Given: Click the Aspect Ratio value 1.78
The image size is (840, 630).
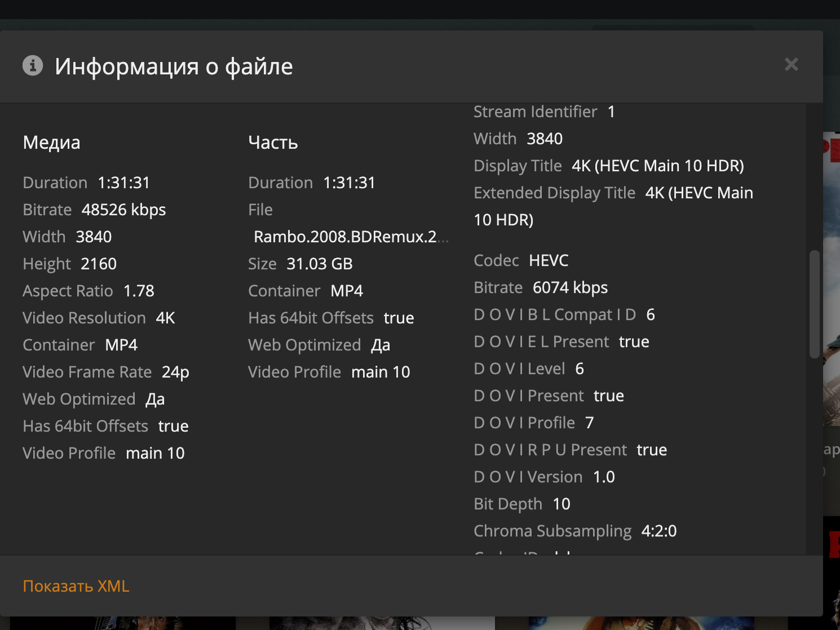Looking at the screenshot, I should coord(139,291).
